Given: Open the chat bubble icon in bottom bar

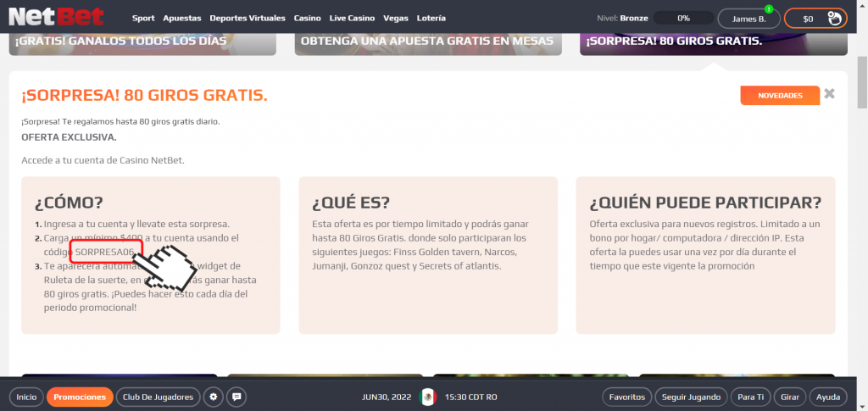Looking at the screenshot, I should point(237,397).
